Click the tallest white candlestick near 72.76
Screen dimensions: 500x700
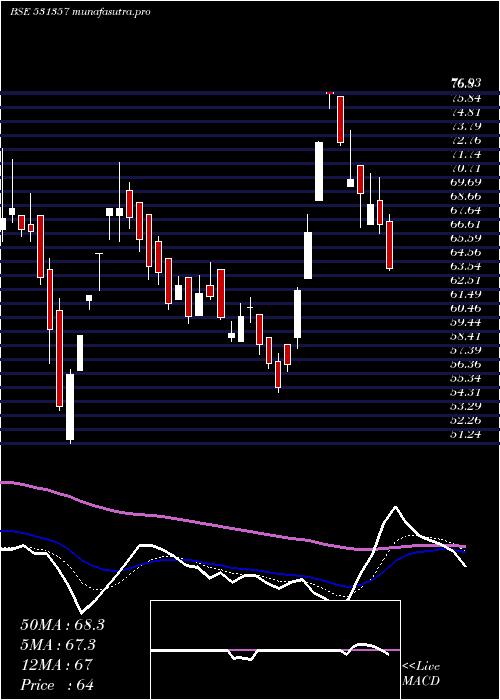[x=319, y=171]
